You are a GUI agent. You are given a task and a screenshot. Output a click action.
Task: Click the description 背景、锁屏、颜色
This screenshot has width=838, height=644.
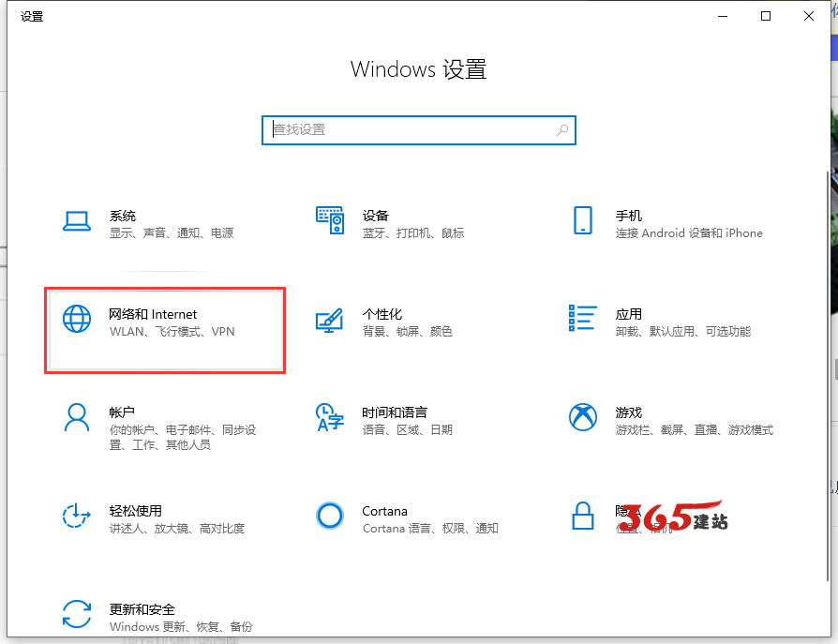point(407,331)
